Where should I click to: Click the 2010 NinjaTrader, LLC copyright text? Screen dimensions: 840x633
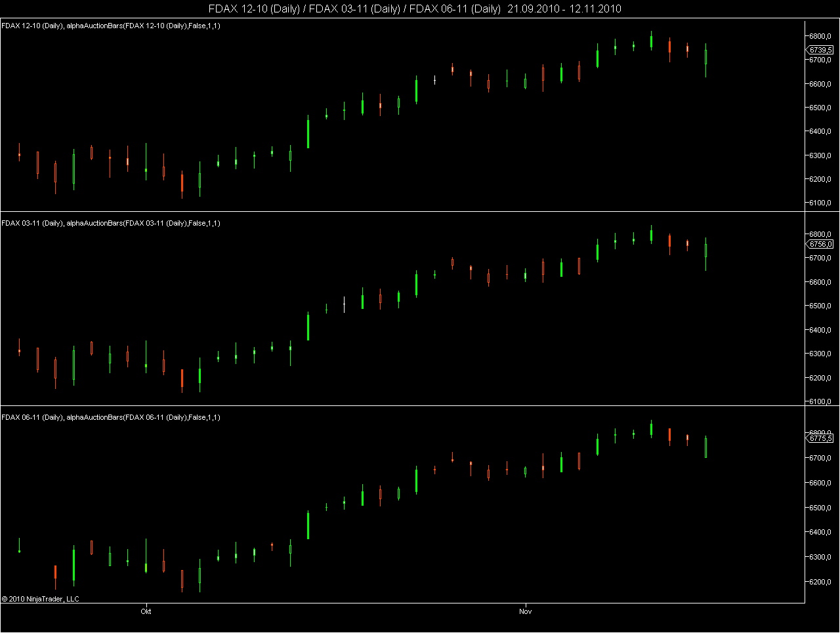[x=40, y=599]
